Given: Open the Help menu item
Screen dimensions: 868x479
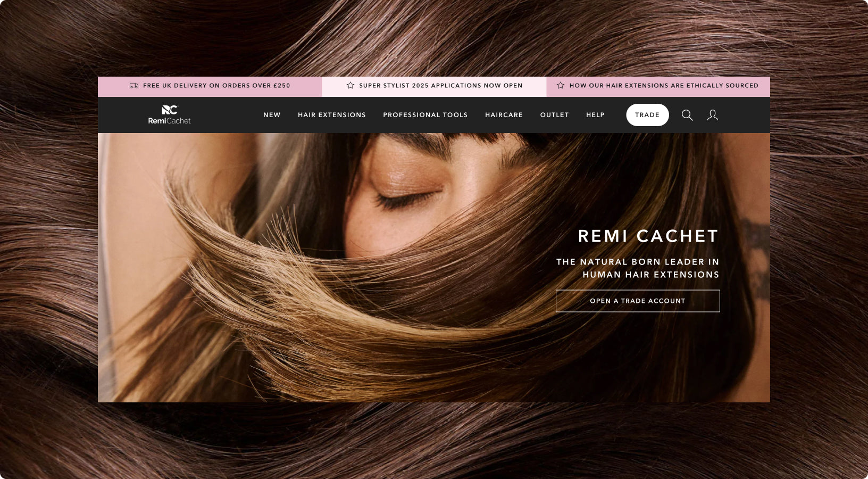Looking at the screenshot, I should [595, 115].
